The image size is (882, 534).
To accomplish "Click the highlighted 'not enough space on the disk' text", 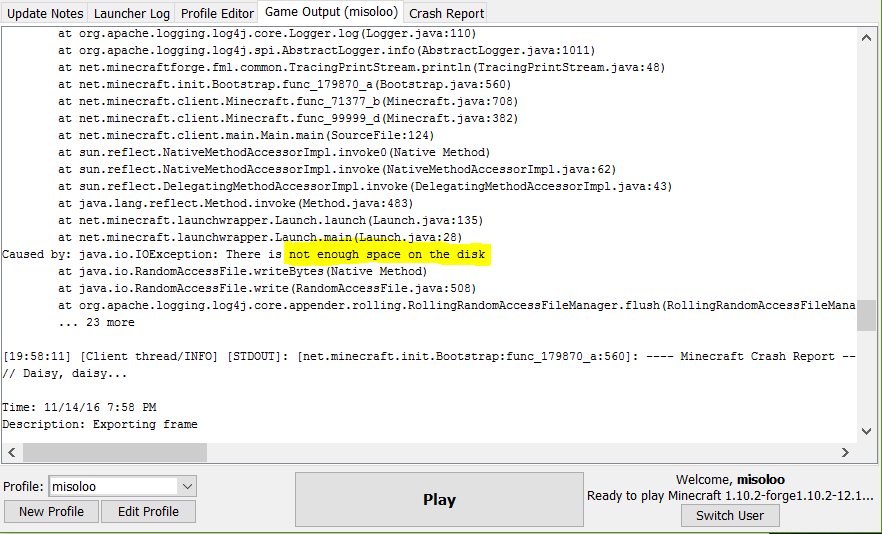I will pyautogui.click(x=387, y=254).
